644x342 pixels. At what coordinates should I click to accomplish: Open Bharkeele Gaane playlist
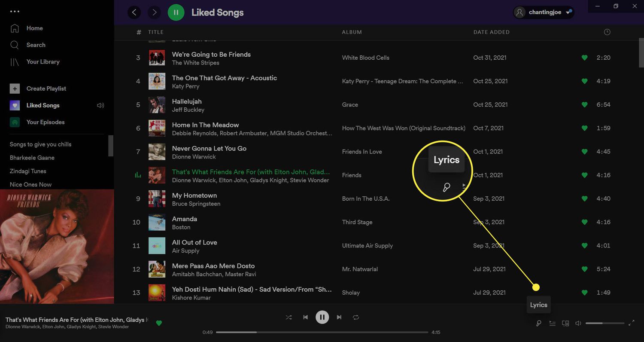tap(32, 158)
